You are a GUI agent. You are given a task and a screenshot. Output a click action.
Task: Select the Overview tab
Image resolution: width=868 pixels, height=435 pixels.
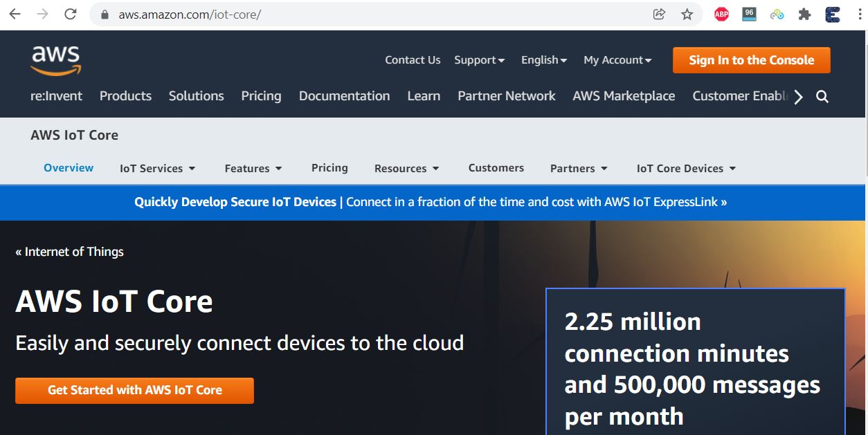[69, 167]
